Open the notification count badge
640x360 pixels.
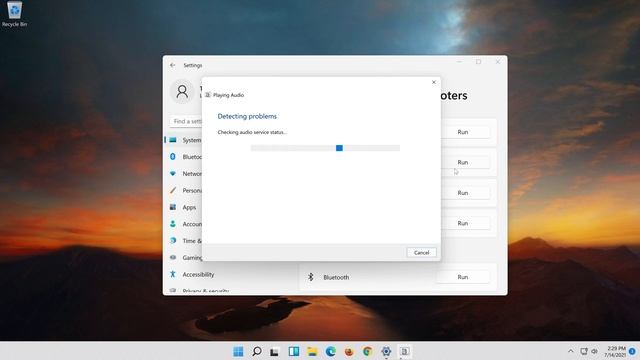tap(632, 351)
